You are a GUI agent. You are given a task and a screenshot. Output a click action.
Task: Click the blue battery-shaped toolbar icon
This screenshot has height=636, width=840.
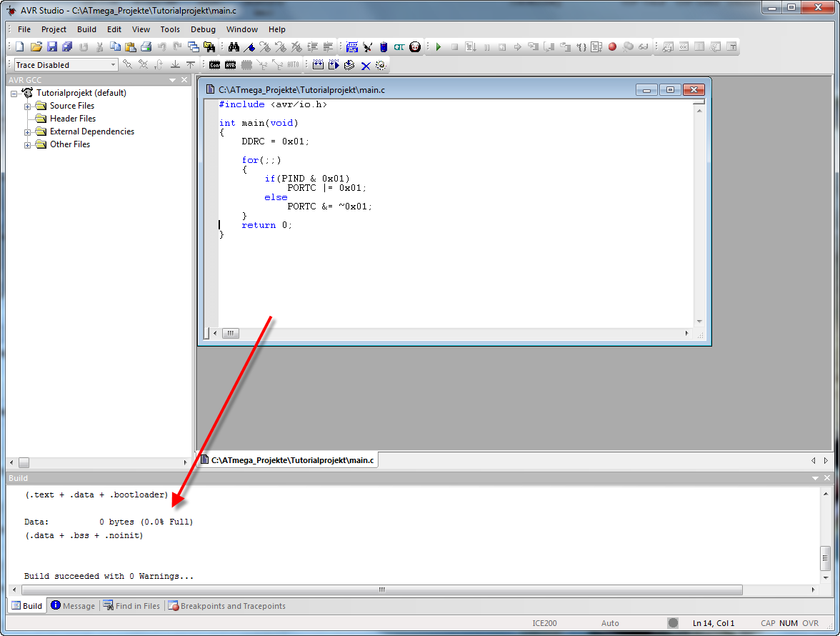click(x=384, y=47)
